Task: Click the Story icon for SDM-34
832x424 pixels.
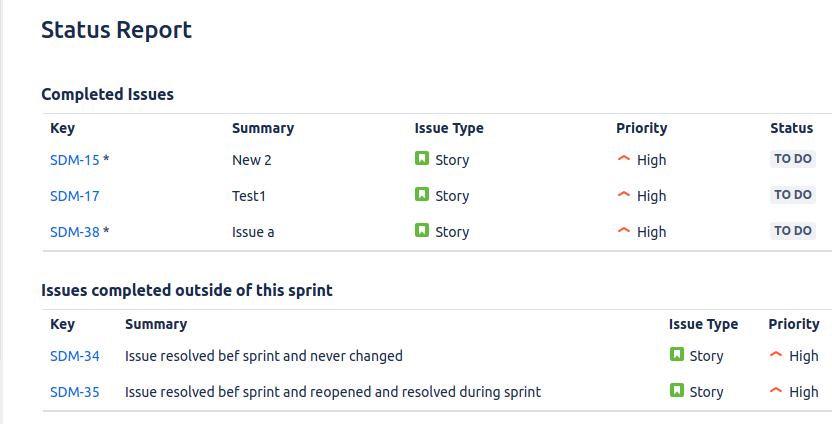Action: pyautogui.click(x=677, y=354)
